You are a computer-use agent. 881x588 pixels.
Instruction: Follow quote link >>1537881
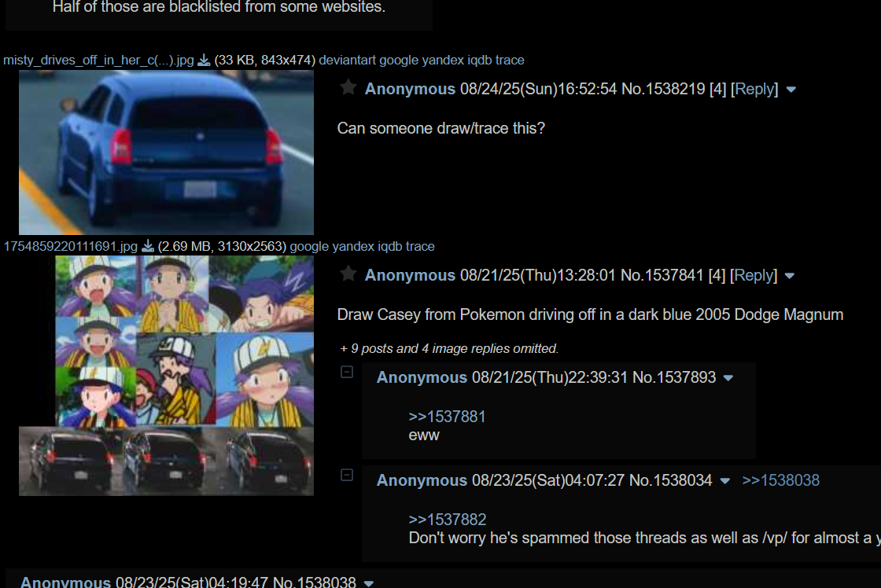[448, 416]
